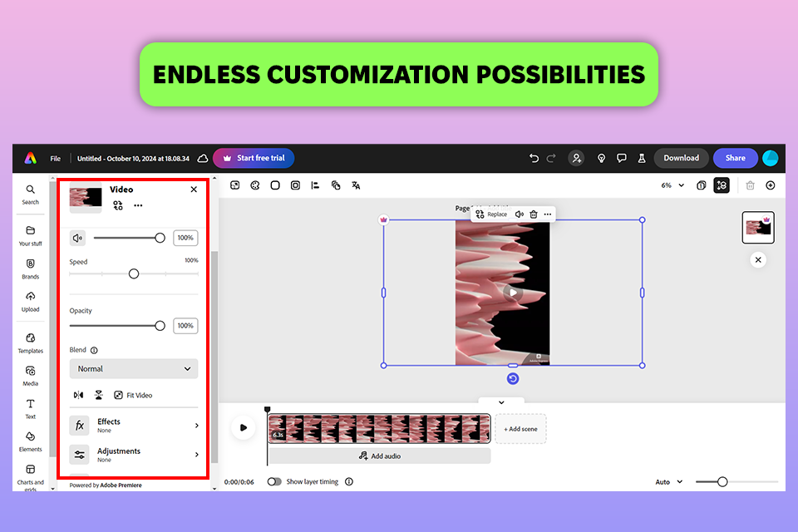
Task: Click the Download button
Action: [681, 158]
